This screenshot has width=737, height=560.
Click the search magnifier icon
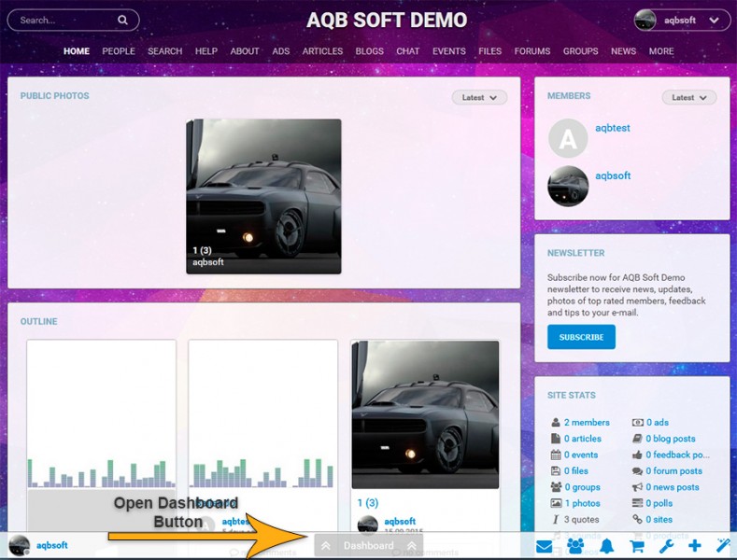tap(122, 20)
